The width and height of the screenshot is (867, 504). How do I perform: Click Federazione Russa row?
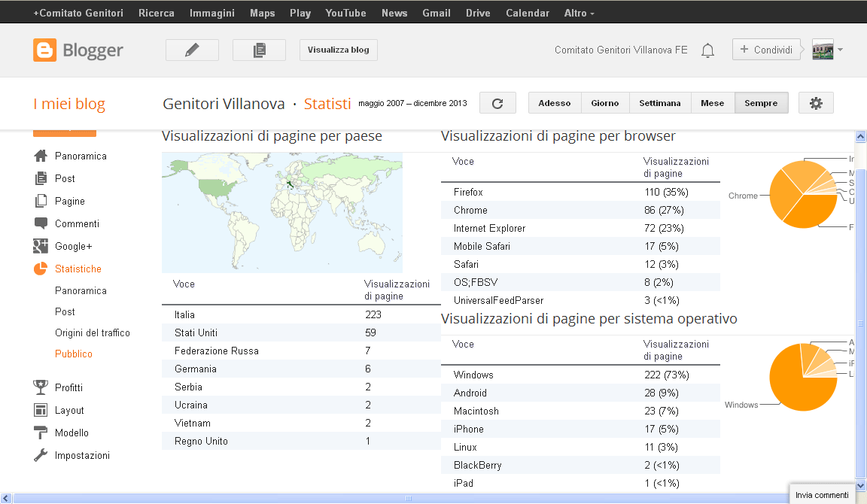click(x=301, y=351)
